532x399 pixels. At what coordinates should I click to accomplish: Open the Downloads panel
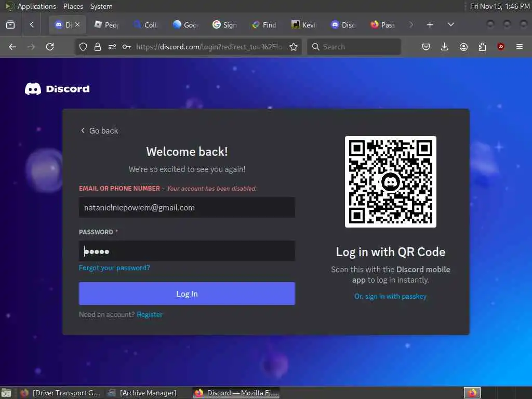click(445, 47)
